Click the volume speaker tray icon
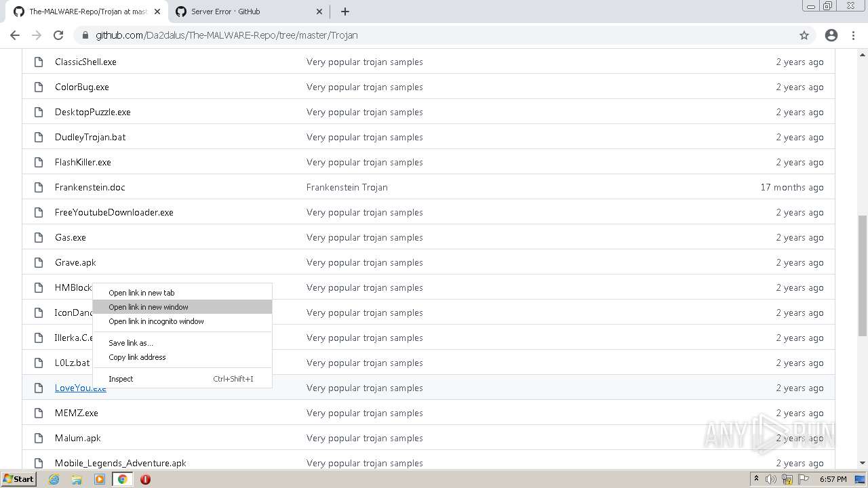Viewport: 868px width, 488px height. tap(771, 479)
